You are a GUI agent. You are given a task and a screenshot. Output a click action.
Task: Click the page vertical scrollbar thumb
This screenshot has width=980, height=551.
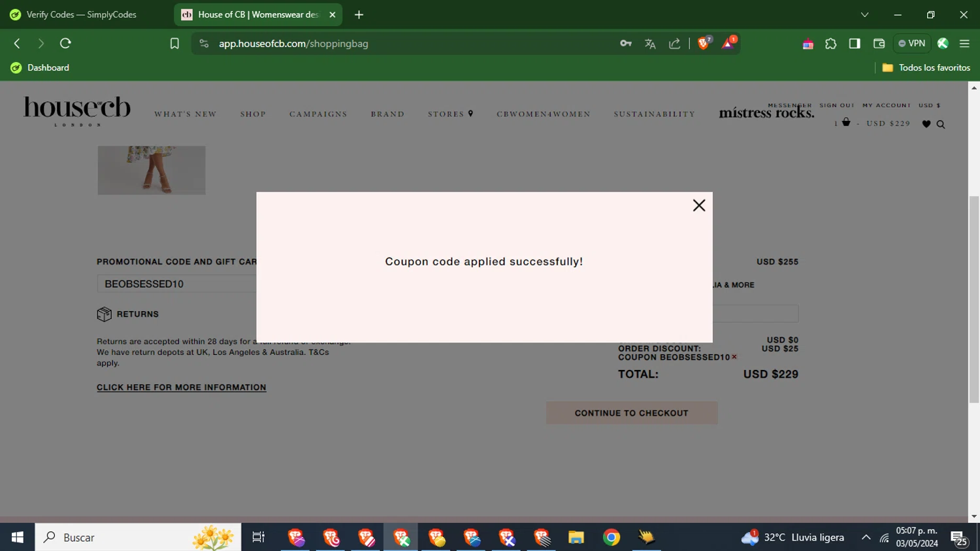[974, 299]
